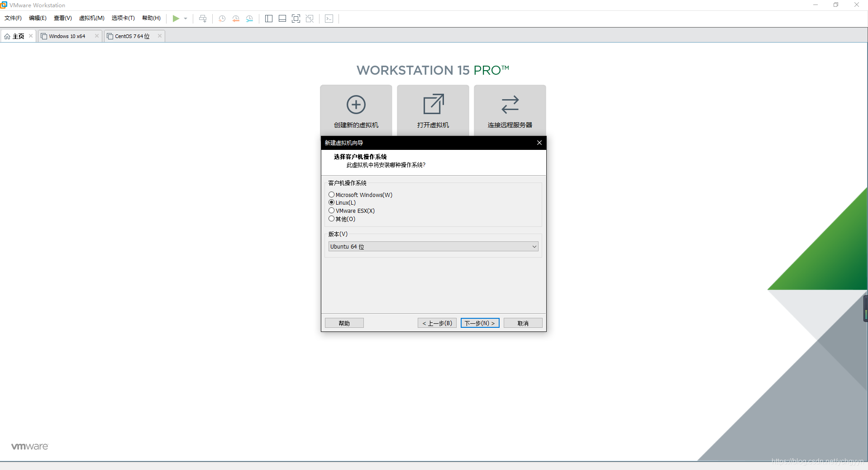Open the 文件(F) menu

click(13, 18)
